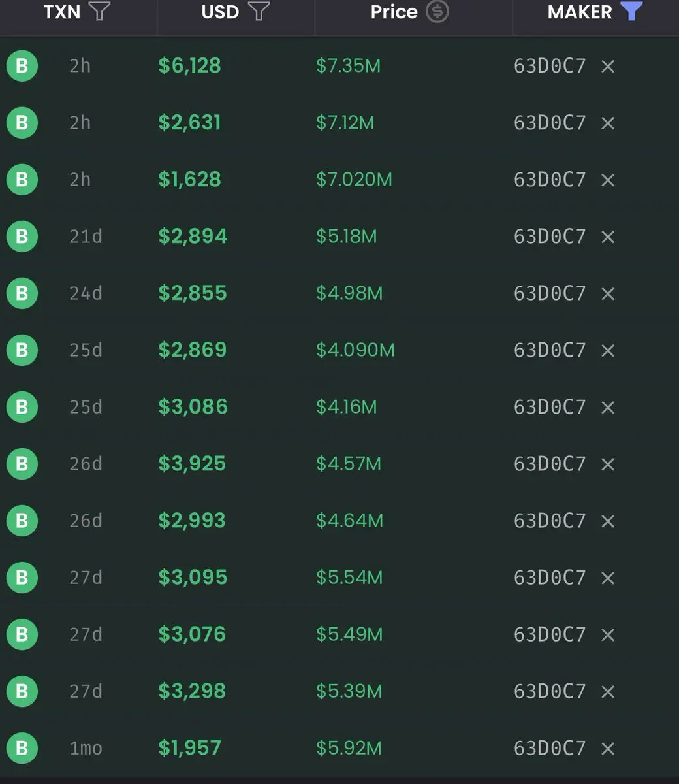Click the 27d timestamp on $3,076 row
Image resolution: width=679 pixels, height=784 pixels.
[x=86, y=634]
